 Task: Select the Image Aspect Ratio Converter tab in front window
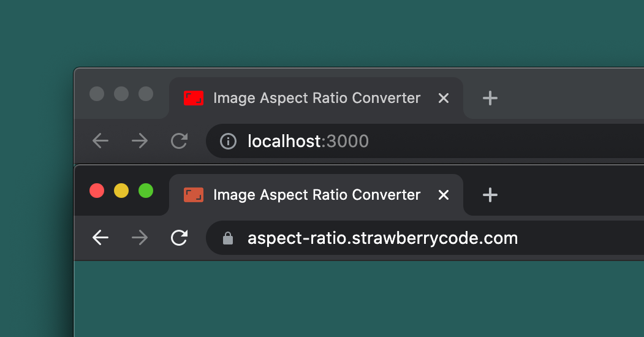tap(316, 195)
